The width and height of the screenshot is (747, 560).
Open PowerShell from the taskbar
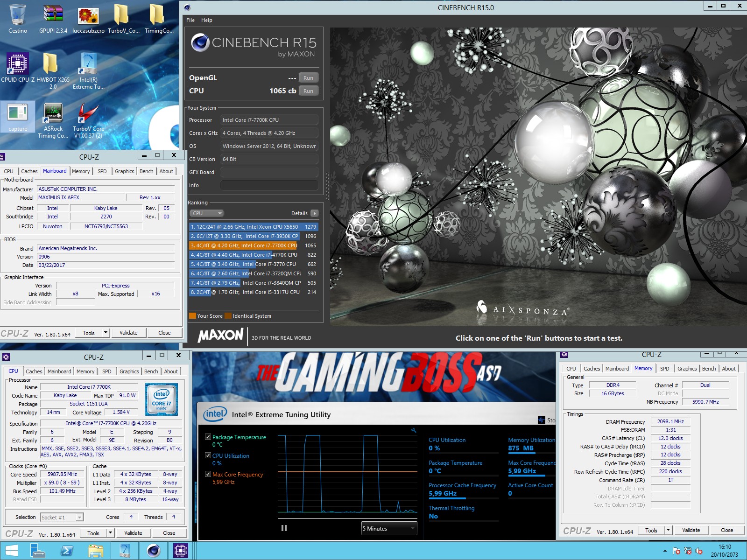coord(66,551)
